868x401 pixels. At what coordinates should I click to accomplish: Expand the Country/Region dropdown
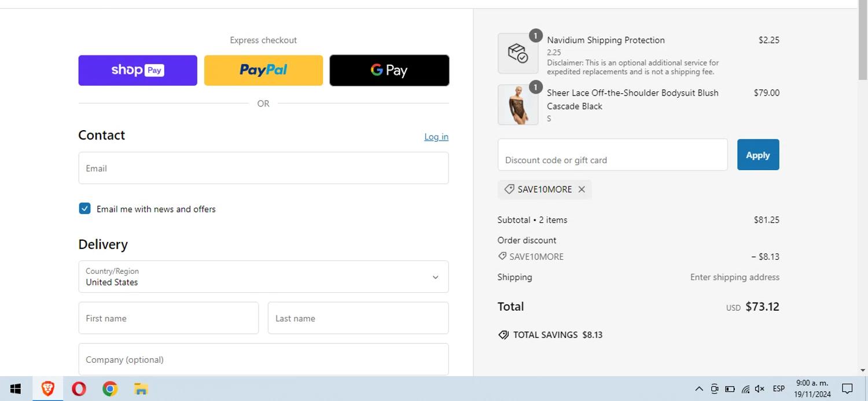263,277
